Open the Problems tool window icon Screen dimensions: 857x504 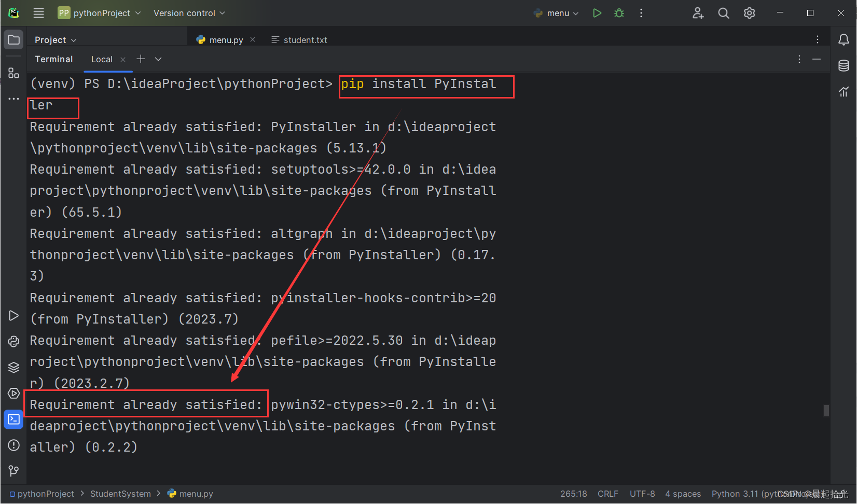pyautogui.click(x=13, y=445)
